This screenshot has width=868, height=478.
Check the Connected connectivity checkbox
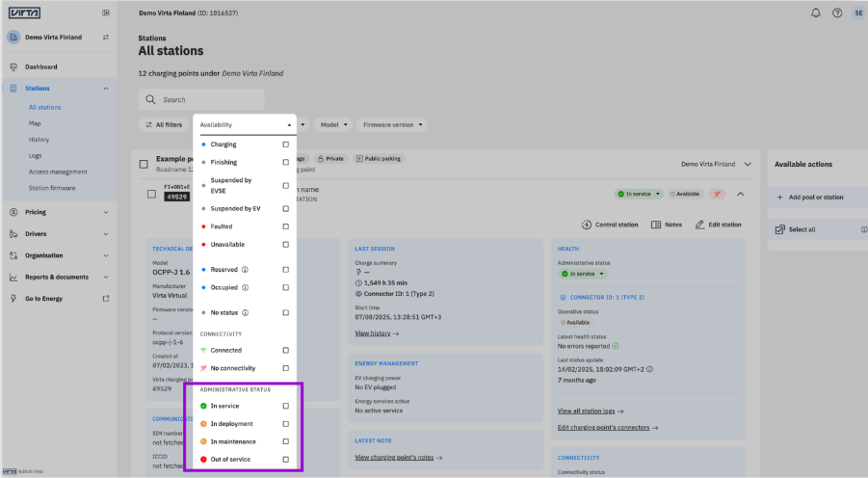pyautogui.click(x=286, y=350)
